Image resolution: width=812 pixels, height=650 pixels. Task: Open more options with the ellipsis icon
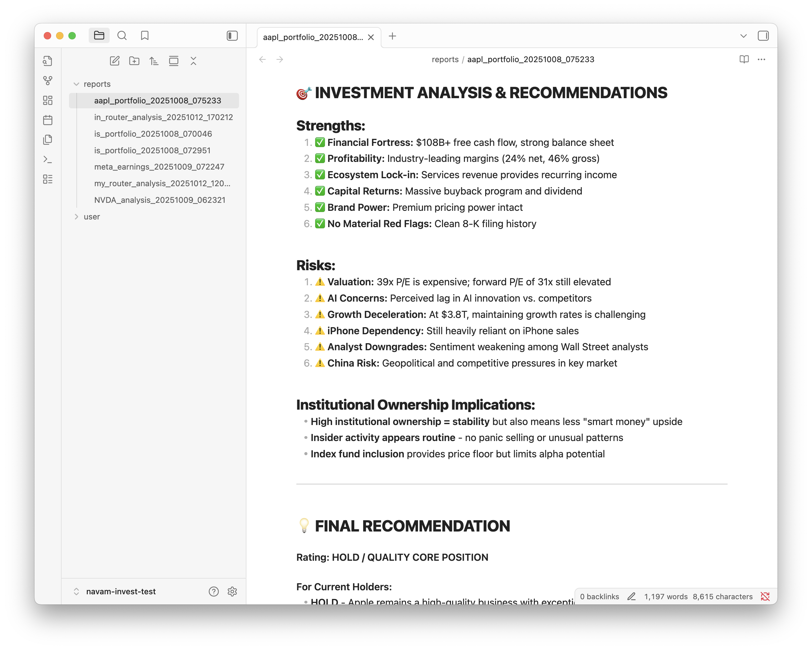761,59
